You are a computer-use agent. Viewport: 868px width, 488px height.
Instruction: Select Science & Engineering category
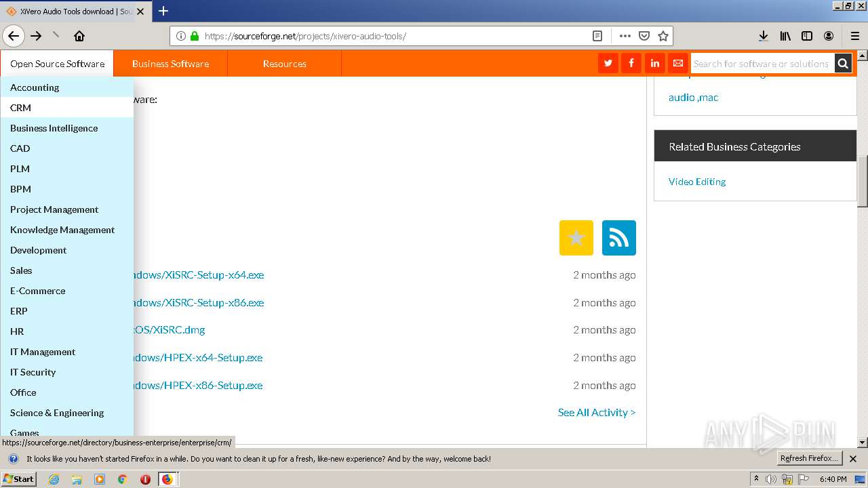[x=67, y=413]
